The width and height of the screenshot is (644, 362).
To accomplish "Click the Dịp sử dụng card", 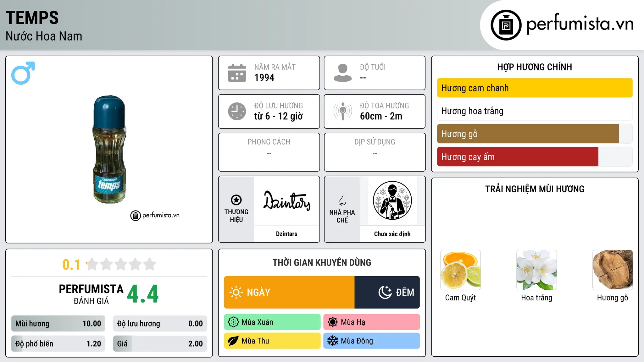I will [375, 152].
